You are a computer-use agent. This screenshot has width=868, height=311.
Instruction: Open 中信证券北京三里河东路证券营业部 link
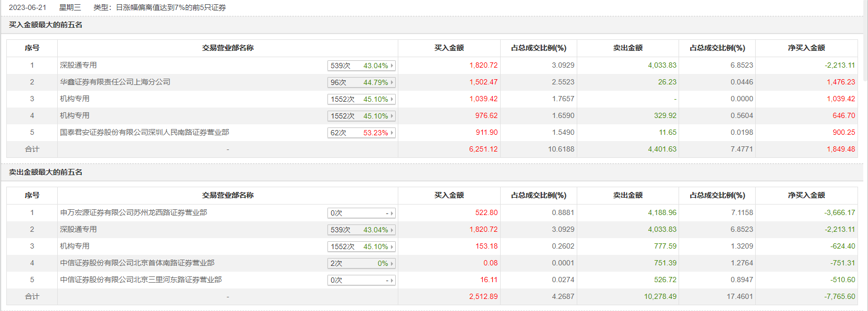(x=141, y=280)
